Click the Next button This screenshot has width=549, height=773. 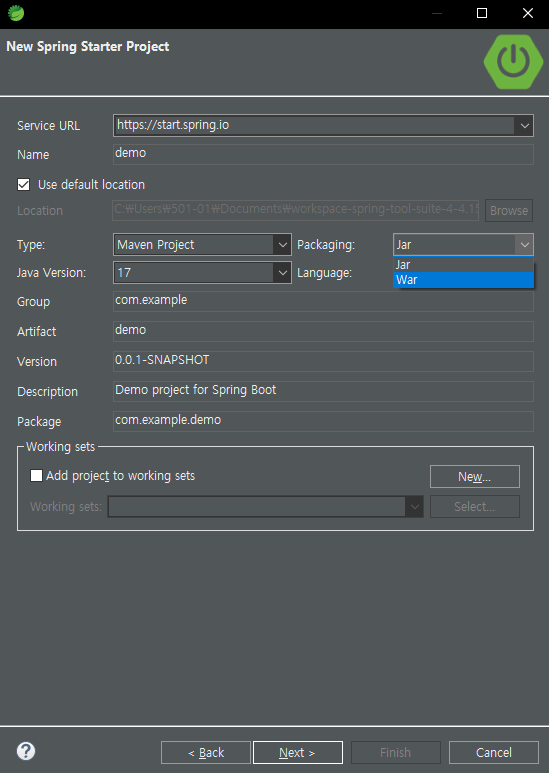[x=298, y=752]
